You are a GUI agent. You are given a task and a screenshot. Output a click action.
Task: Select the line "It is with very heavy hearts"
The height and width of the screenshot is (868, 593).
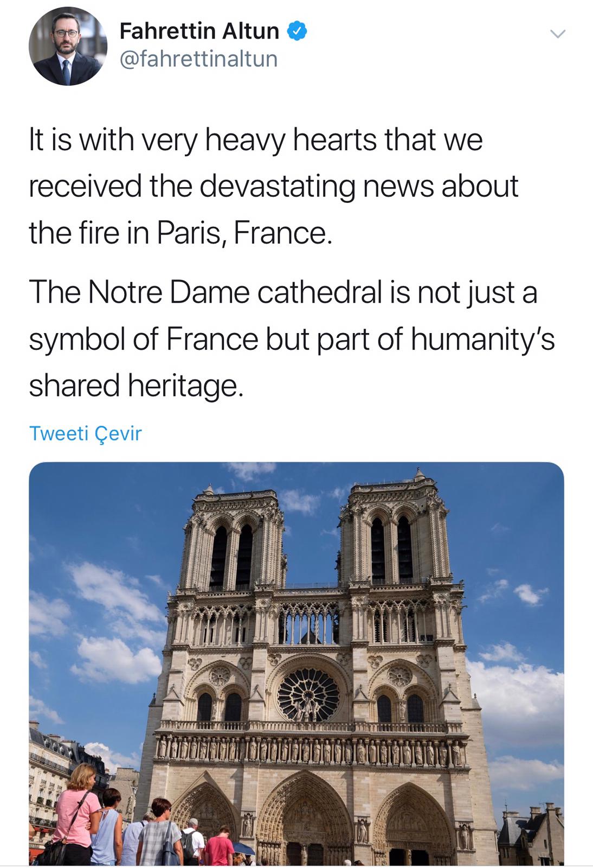click(255, 139)
